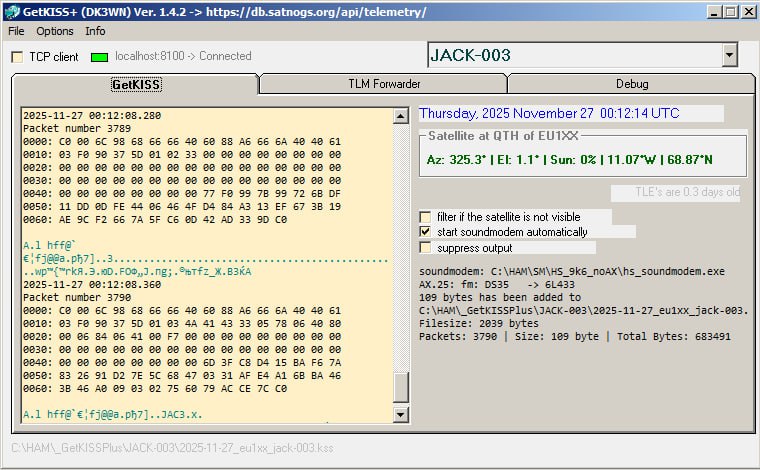Click the packet log scroll-down arrow
The height and width of the screenshot is (470, 760).
[x=402, y=414]
